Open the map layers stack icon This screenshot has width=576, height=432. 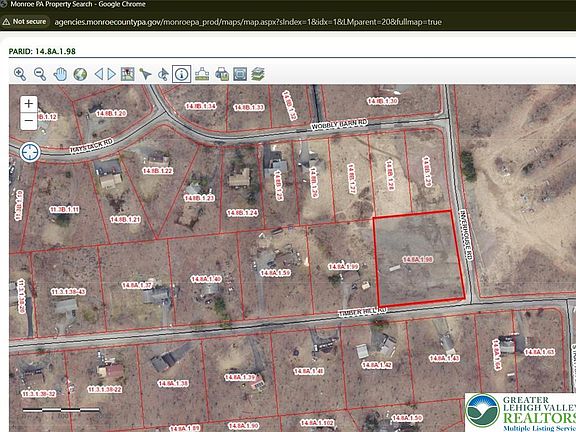[x=258, y=74]
